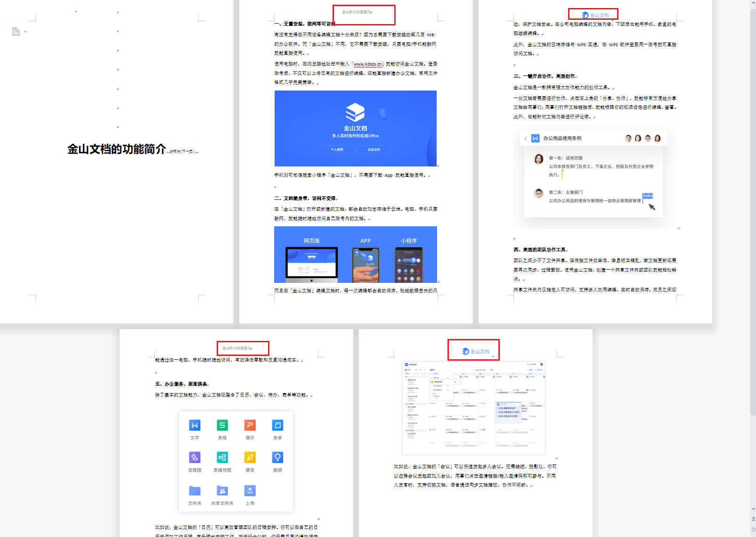This screenshot has height=537, width=756.
Task: Click the green 表格 spreadsheet icon
Action: point(222,425)
